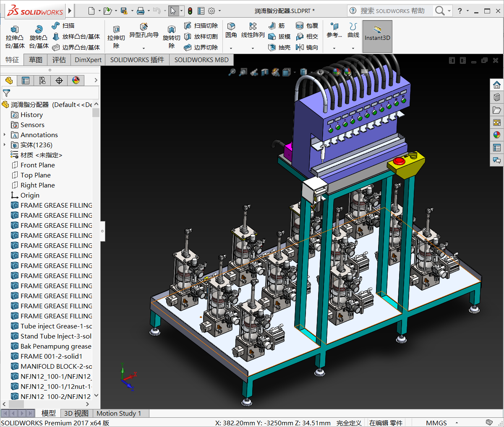504x427 pixels.
Task: Expand the 实体(1236) bodies folder
Action: 5,145
